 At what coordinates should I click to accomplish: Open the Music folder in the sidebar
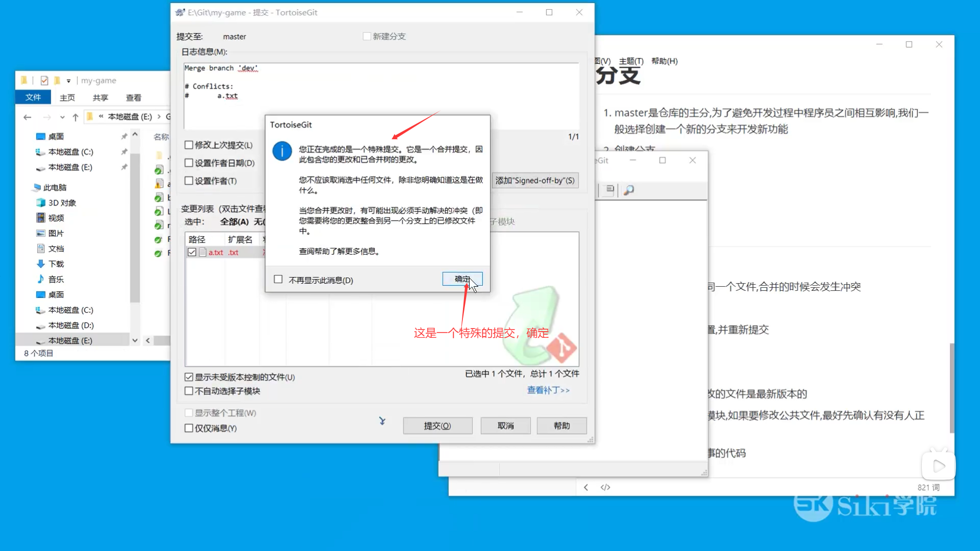[x=56, y=279]
